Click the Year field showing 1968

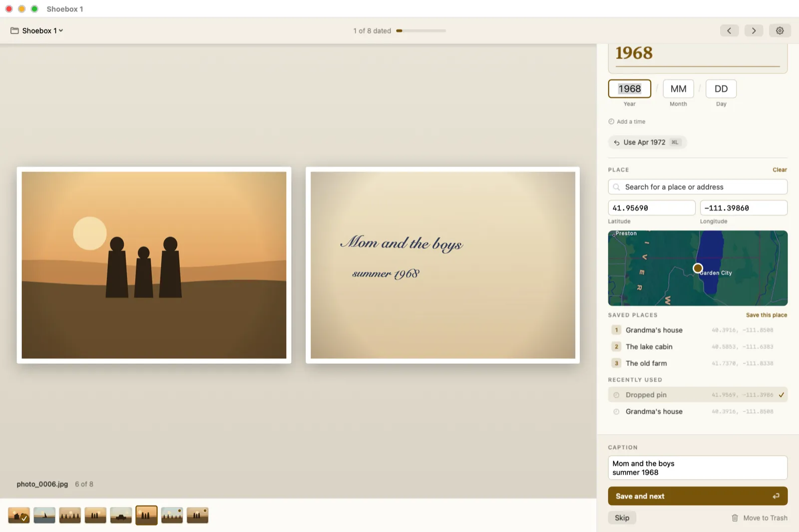(x=630, y=89)
